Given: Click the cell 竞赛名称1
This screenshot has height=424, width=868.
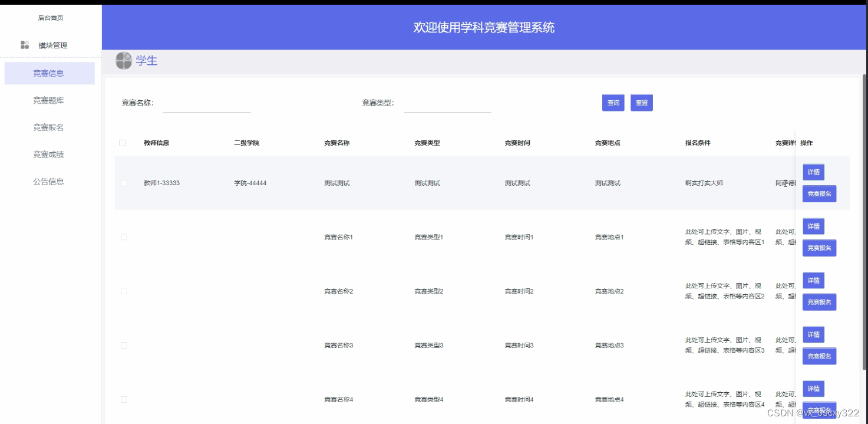Looking at the screenshot, I should (339, 237).
